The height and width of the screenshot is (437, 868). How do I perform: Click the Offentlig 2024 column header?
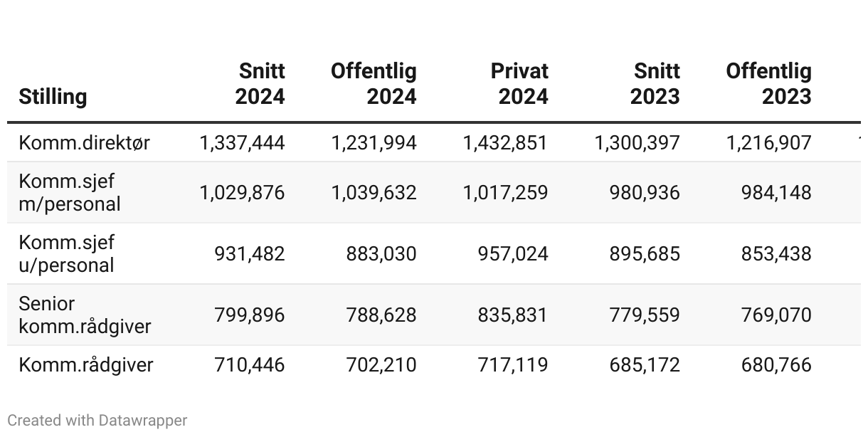coord(374,84)
